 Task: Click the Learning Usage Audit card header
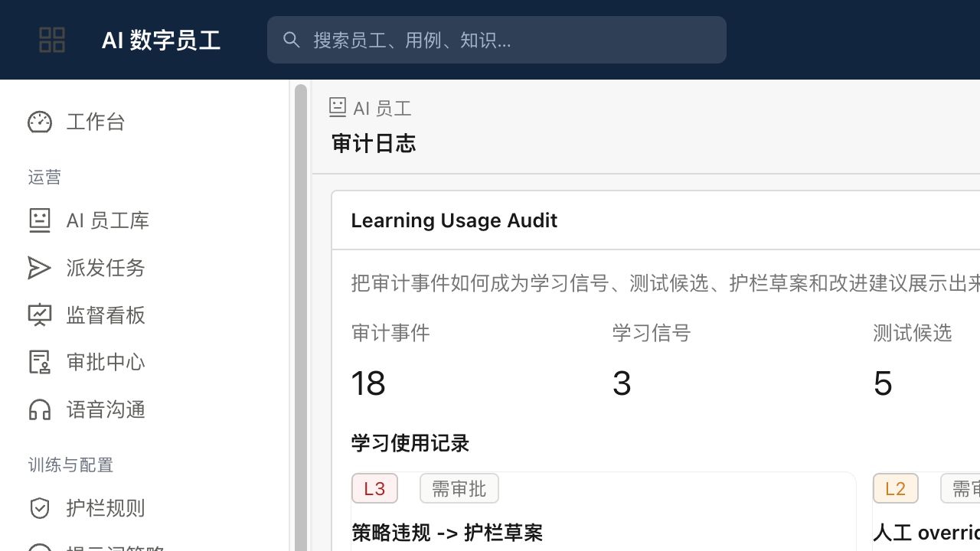click(454, 220)
